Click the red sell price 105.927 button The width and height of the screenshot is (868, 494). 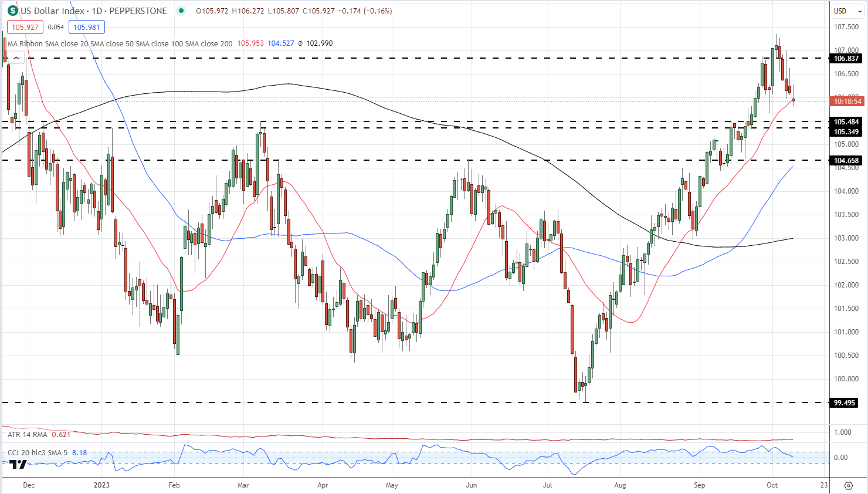25,27
